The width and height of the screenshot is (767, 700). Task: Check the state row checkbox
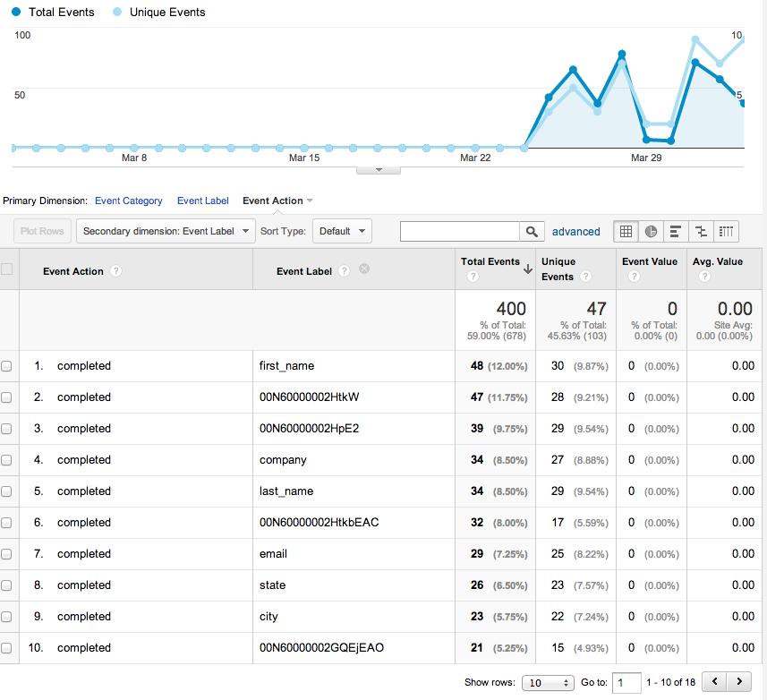[6, 585]
